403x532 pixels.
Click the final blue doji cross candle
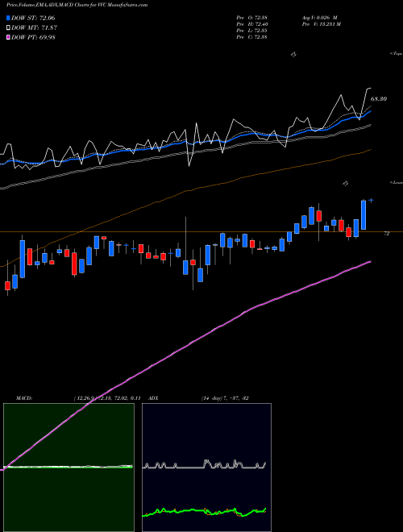[x=371, y=201]
